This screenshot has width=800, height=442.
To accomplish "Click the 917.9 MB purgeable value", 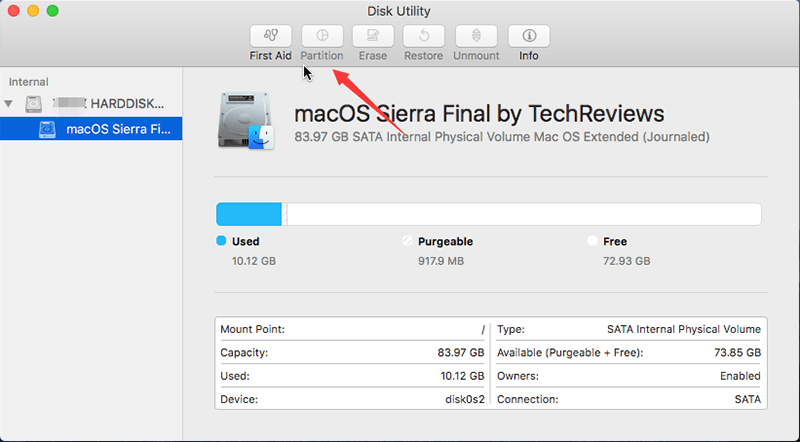I will [x=441, y=261].
